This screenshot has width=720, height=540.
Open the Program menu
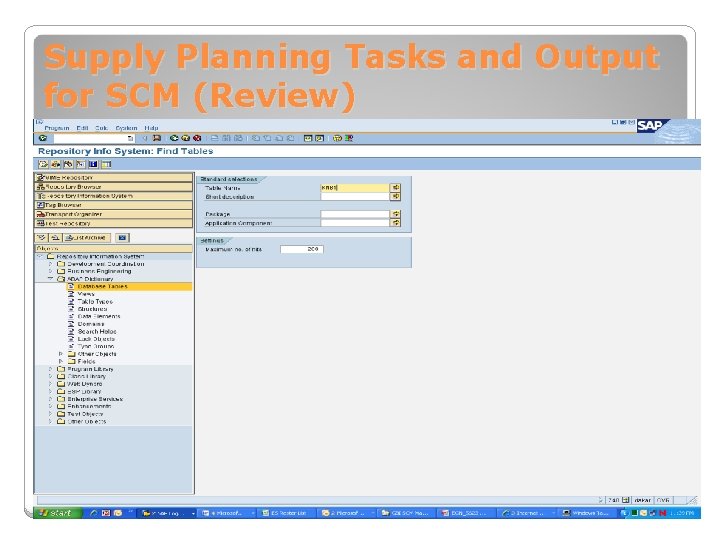pyautogui.click(x=57, y=128)
